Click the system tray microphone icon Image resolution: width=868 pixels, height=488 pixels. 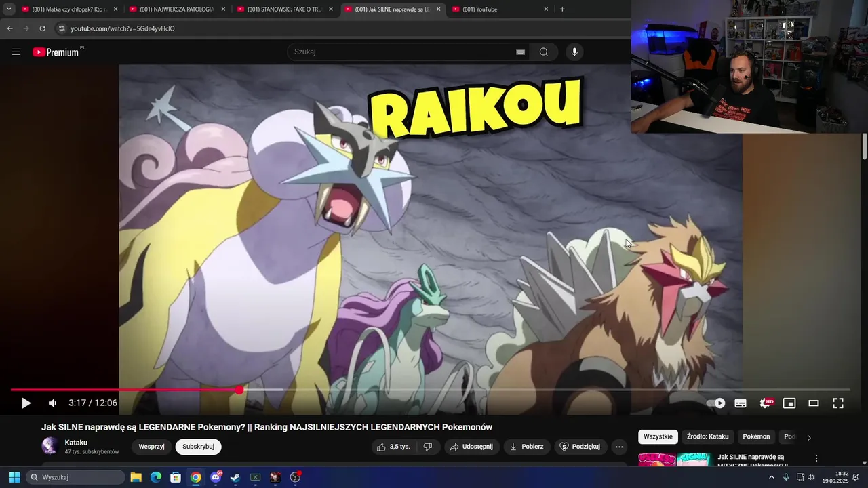click(786, 477)
